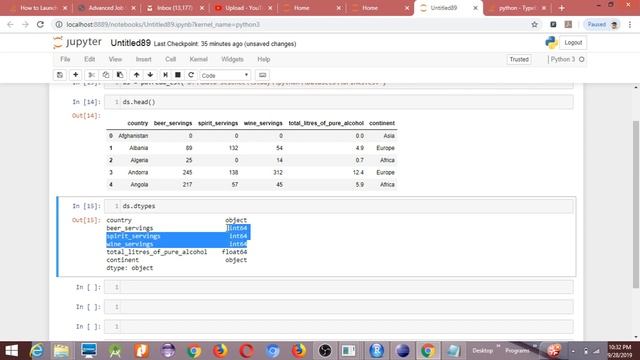This screenshot has width=640, height=360.
Task: Click the page vertical scrollbar
Action: click(x=636, y=204)
